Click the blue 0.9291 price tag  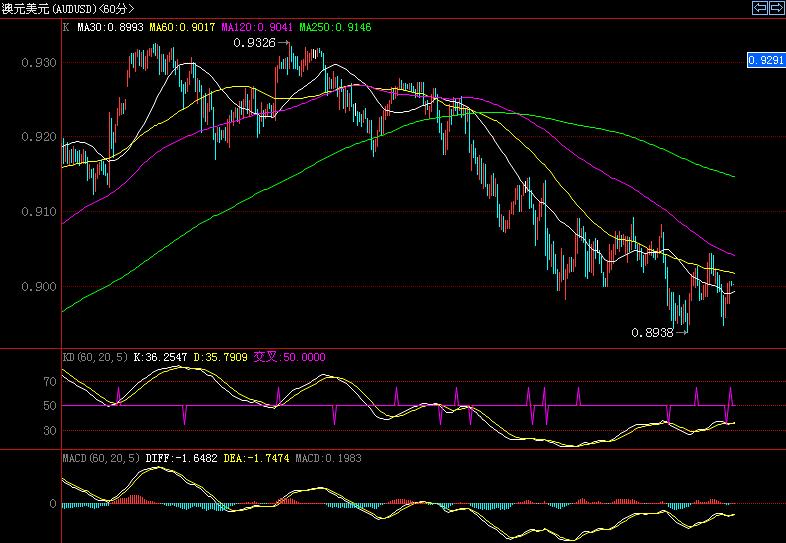[765, 60]
